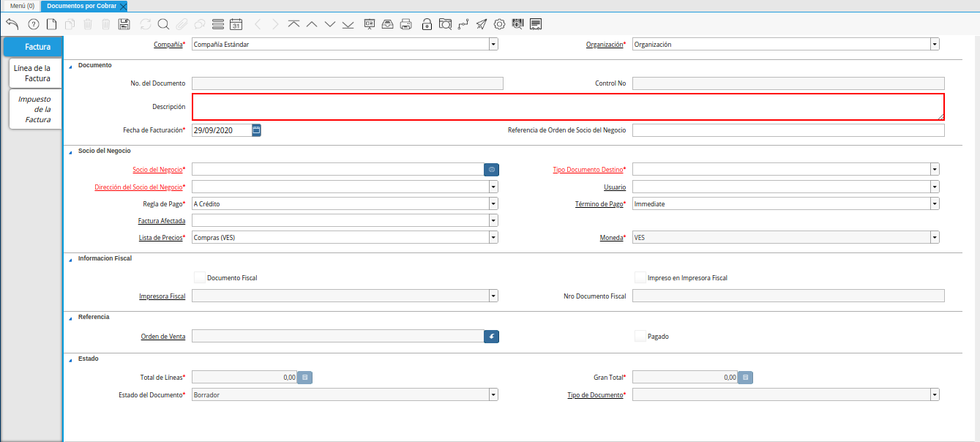
Task: Save the record with the floppy disk icon
Action: pos(124,24)
